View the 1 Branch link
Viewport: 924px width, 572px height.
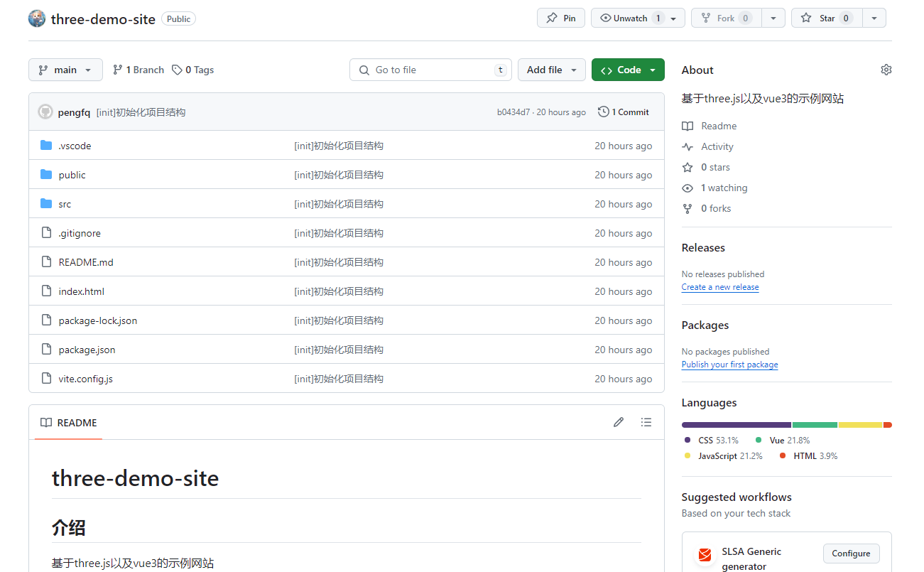coord(138,70)
